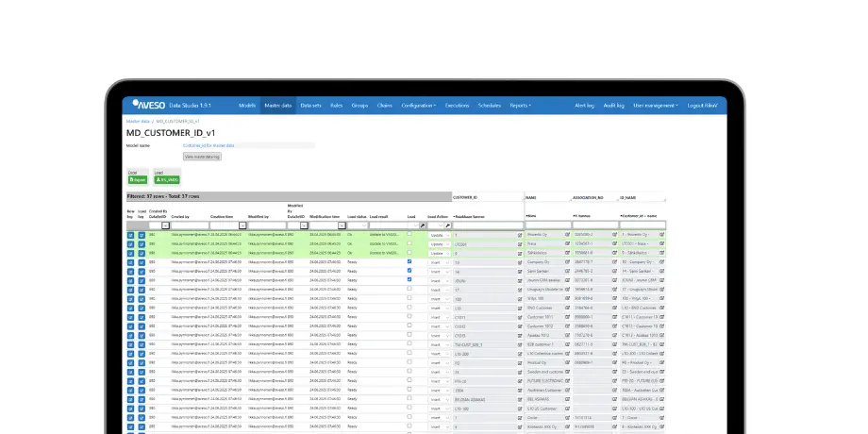Open Load Action dropdown for LTC001 row

click(x=440, y=244)
